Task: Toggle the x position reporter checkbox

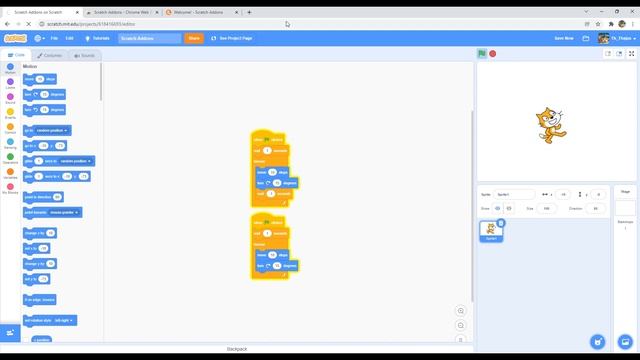Action: [26, 340]
